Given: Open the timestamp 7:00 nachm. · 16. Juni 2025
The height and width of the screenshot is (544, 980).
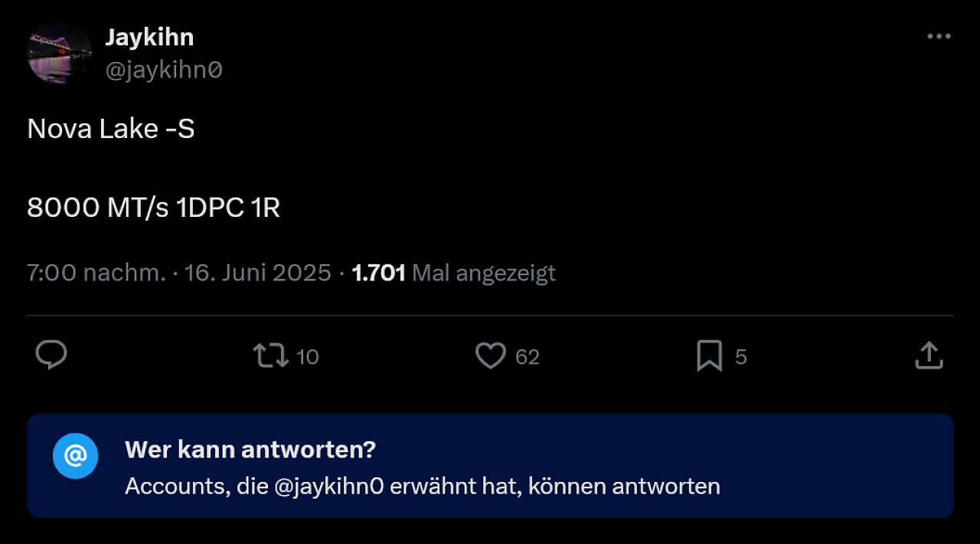Looking at the screenshot, I should (x=179, y=273).
